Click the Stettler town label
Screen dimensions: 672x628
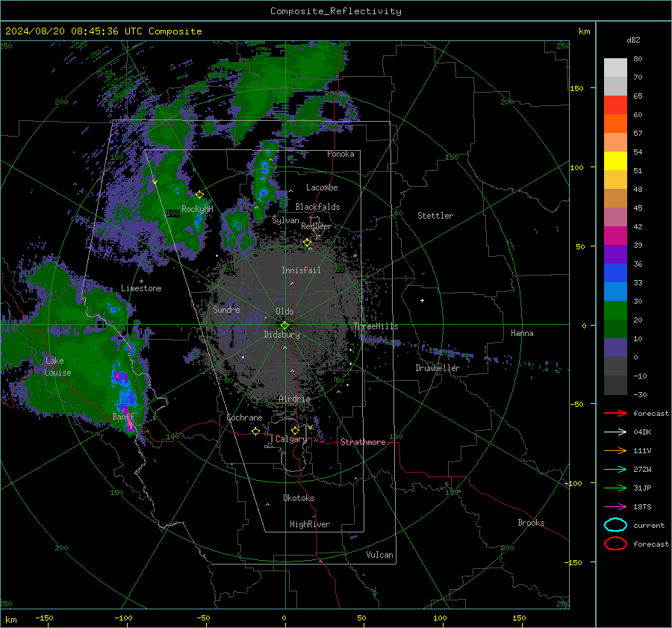click(435, 216)
